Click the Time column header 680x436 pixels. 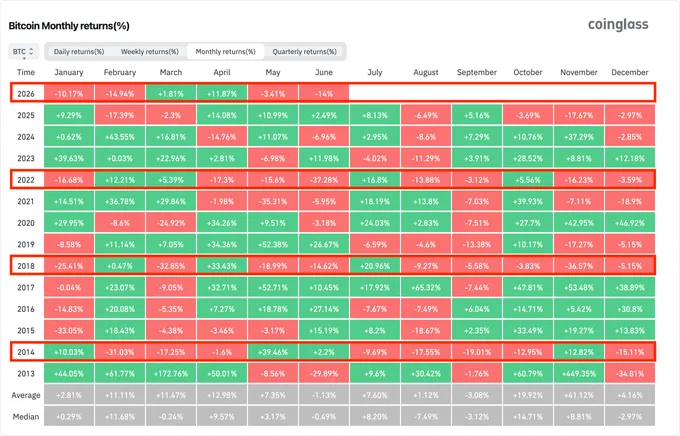coord(26,72)
